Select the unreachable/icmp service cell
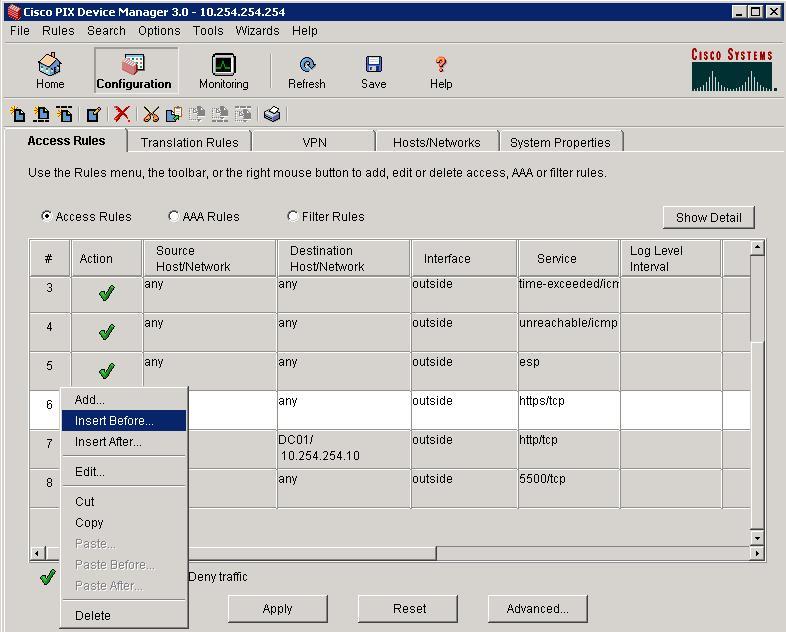Image resolution: width=786 pixels, height=632 pixels. (568, 332)
